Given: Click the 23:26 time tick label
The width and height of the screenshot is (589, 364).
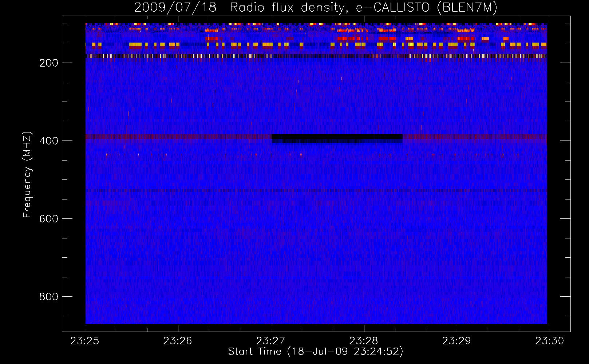Looking at the screenshot, I should pos(178,341).
